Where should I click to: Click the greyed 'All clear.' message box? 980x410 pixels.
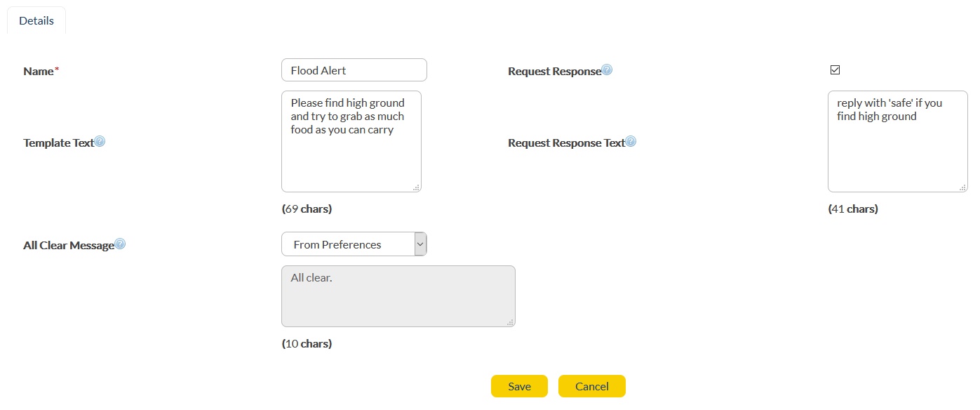coord(398,296)
